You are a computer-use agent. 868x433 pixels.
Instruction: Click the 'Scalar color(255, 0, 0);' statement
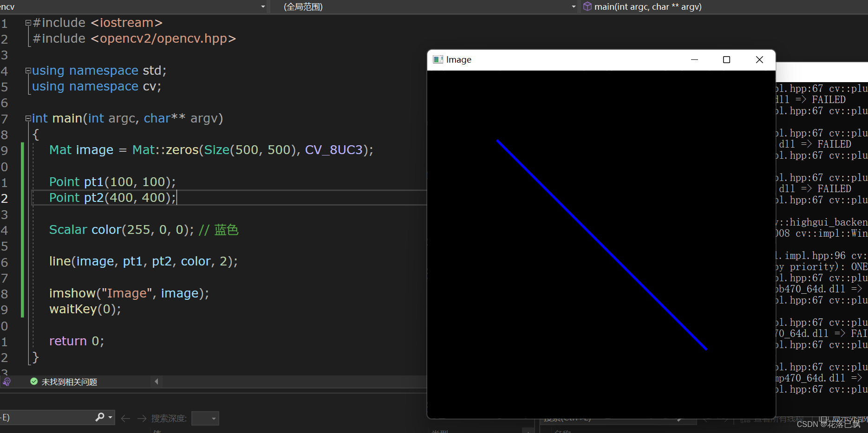coord(122,230)
